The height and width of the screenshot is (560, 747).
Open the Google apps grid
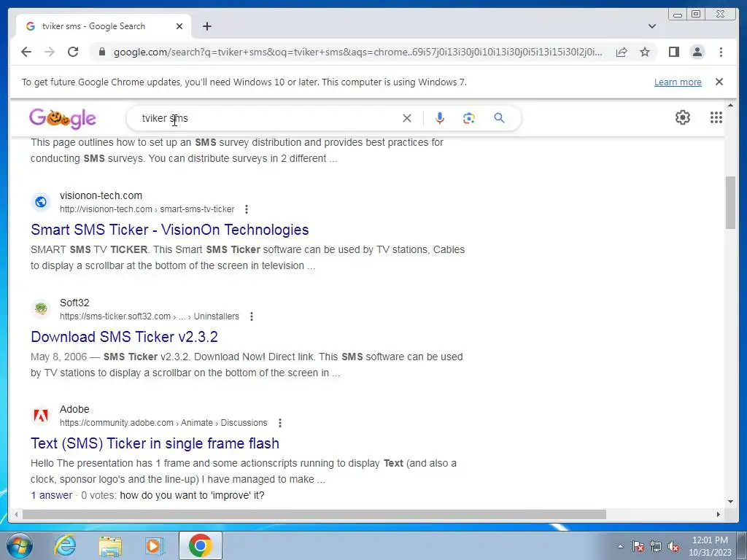[x=716, y=117]
